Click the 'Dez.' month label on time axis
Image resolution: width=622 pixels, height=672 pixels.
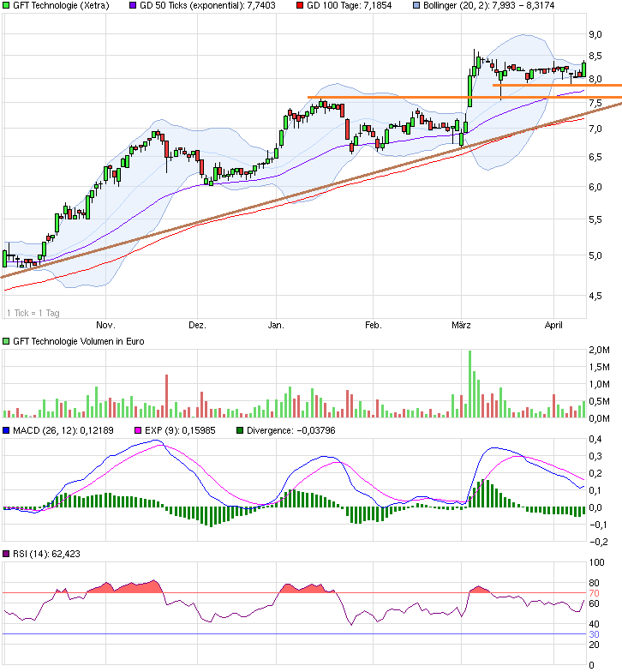[197, 326]
